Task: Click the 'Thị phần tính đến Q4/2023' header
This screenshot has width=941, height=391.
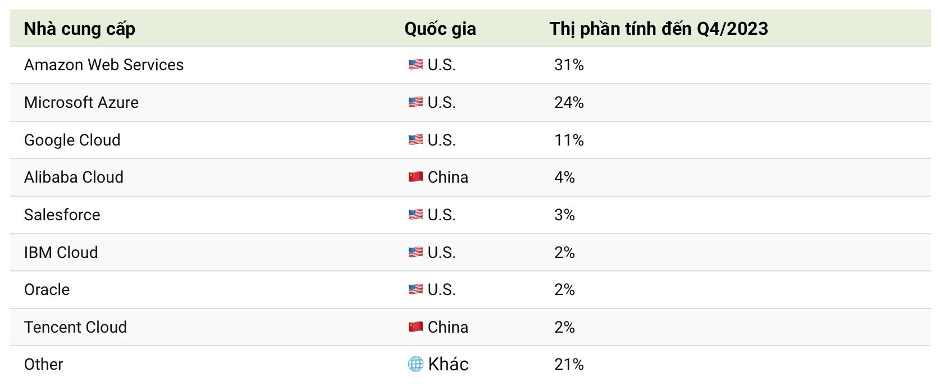Action: pyautogui.click(x=658, y=29)
